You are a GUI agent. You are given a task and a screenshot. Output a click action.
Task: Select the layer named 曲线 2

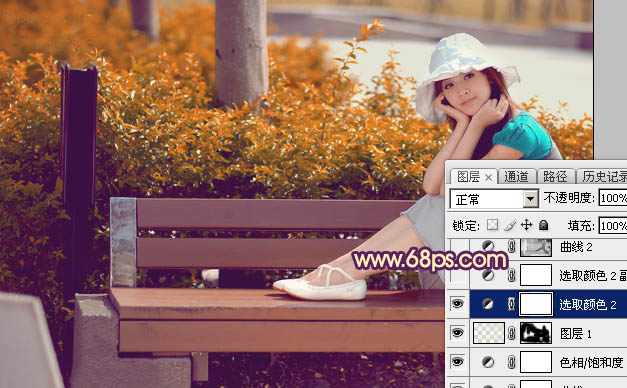click(576, 247)
